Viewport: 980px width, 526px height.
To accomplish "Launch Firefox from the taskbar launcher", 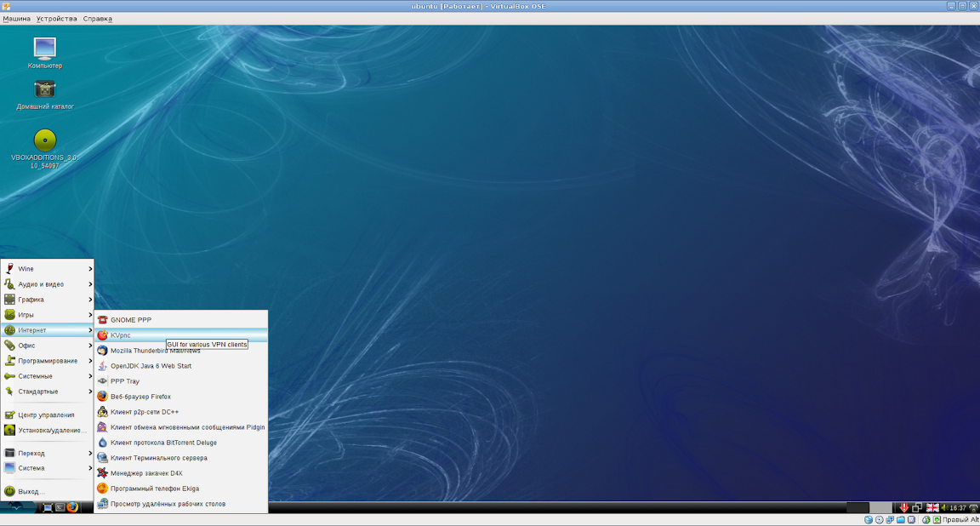I will 72,507.
